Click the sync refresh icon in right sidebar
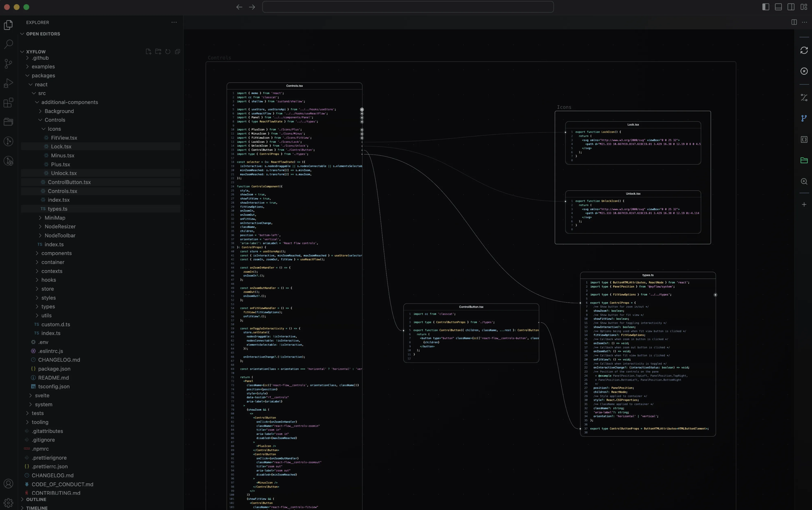Image resolution: width=812 pixels, height=510 pixels. click(804, 50)
